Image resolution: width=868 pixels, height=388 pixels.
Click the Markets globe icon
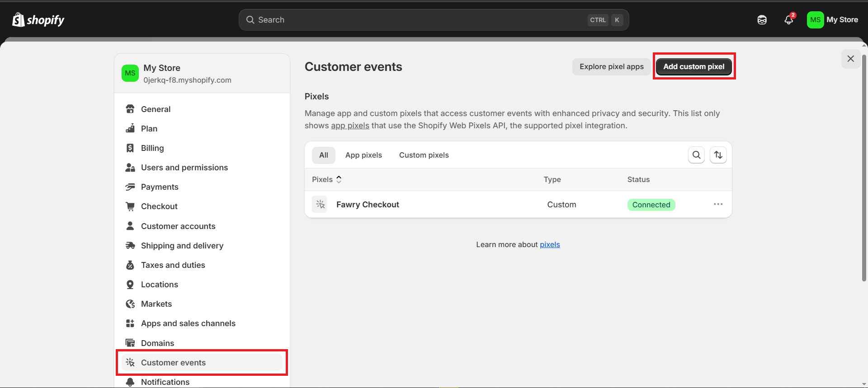pyautogui.click(x=130, y=304)
